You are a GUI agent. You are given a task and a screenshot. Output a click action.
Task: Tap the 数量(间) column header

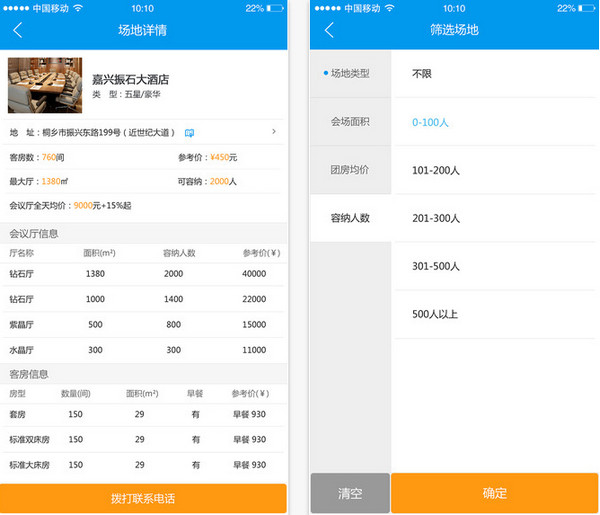coord(76,393)
